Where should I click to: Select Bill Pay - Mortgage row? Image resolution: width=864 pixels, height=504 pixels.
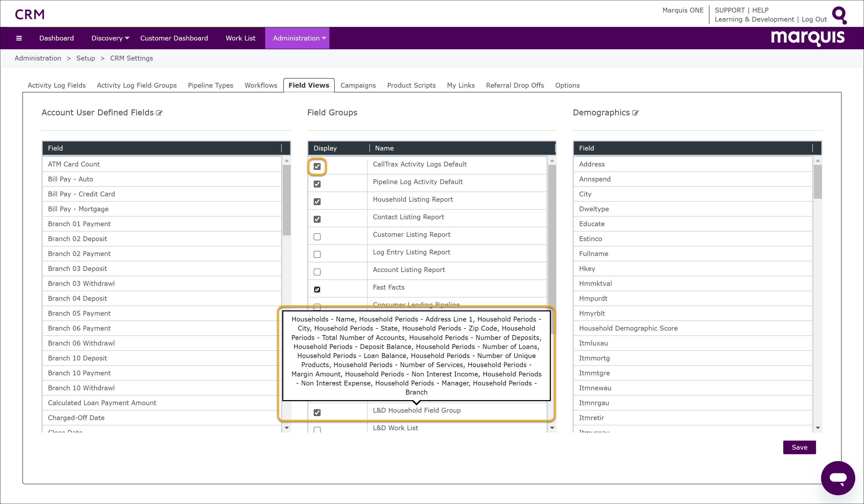point(162,209)
